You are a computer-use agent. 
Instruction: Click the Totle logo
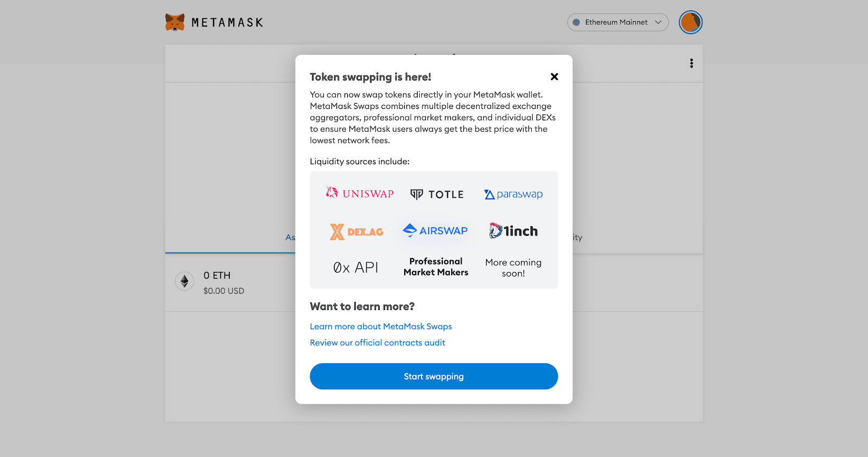pyautogui.click(x=437, y=195)
